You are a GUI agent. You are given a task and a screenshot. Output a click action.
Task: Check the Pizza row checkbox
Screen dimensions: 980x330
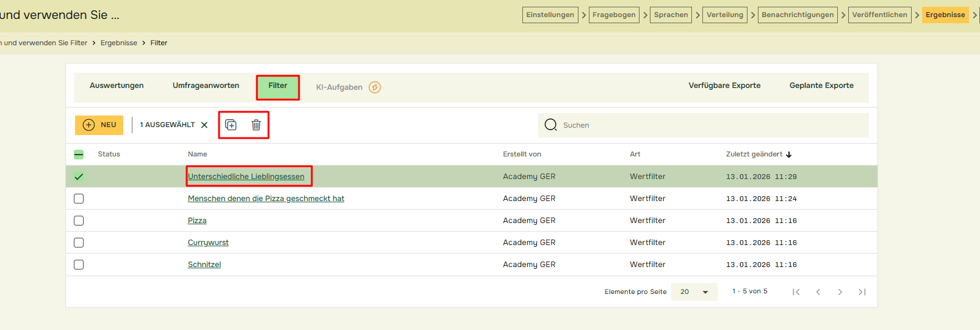[x=79, y=221]
